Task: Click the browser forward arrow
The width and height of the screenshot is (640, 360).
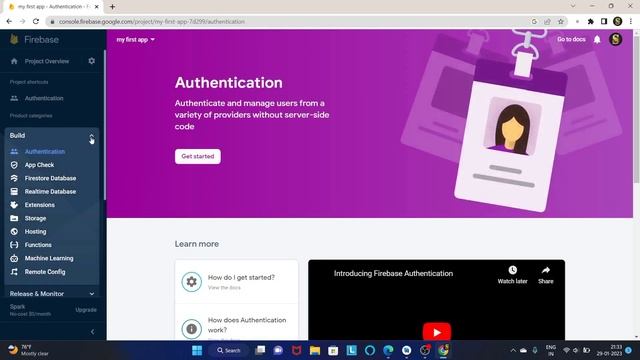Action: [x=22, y=21]
